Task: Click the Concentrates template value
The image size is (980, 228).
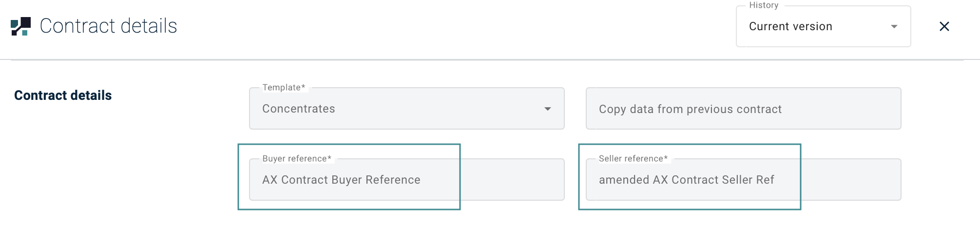Action: pos(298,109)
